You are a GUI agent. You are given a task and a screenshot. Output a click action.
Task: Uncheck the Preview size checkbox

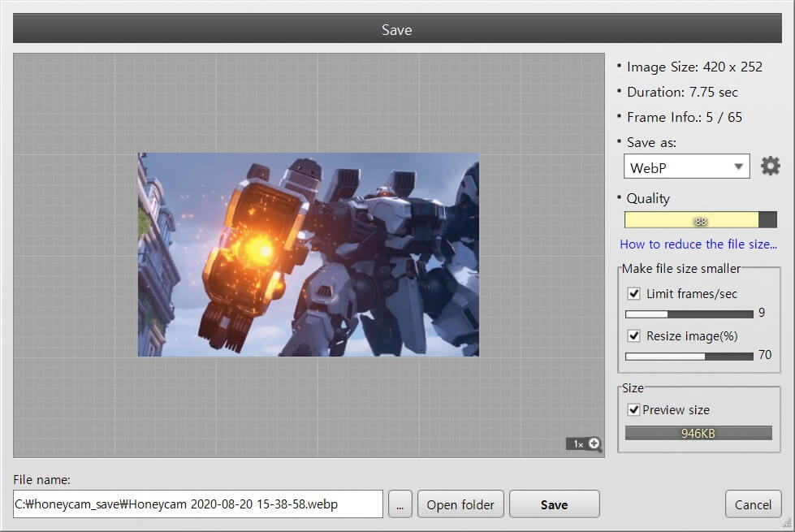[x=634, y=410]
